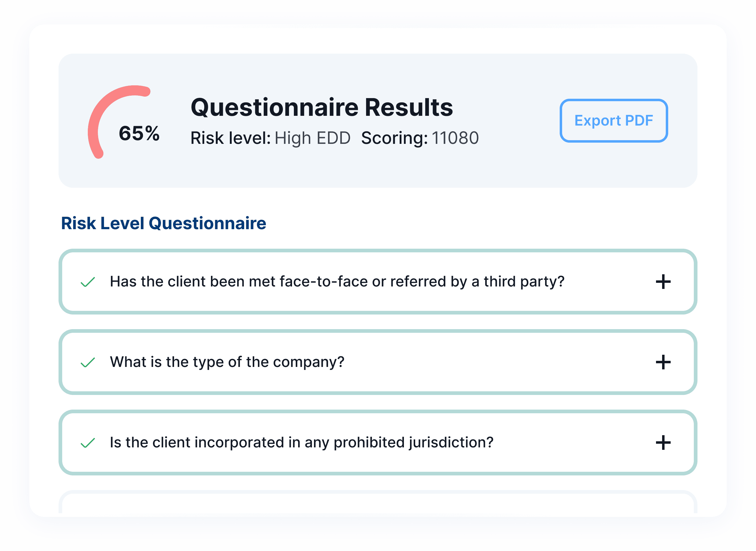The image size is (756, 551).
Task: Click the green checkmark beside prohibited jurisdiction question
Action: (88, 443)
